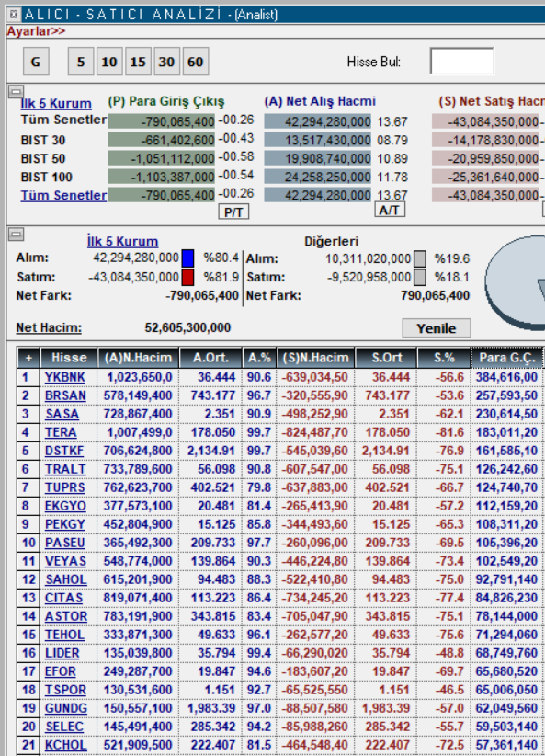Screen dimensions: 545x756
Task: Open VEYAS stock link
Action: (65, 561)
